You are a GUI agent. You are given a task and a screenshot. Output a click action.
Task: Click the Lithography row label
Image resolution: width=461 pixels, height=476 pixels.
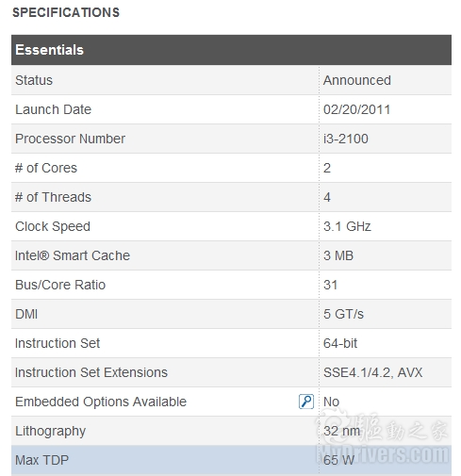coord(50,431)
